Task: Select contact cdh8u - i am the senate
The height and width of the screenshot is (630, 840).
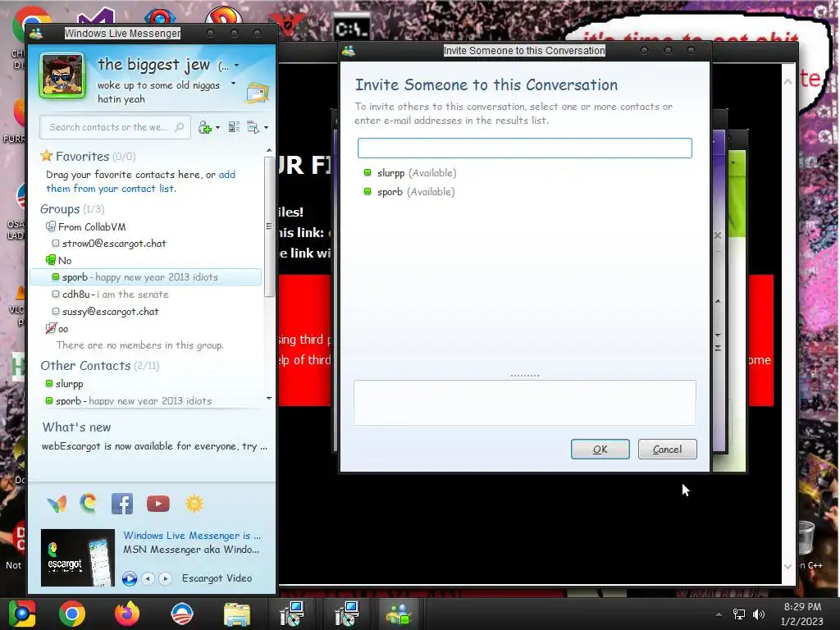Action: point(115,294)
